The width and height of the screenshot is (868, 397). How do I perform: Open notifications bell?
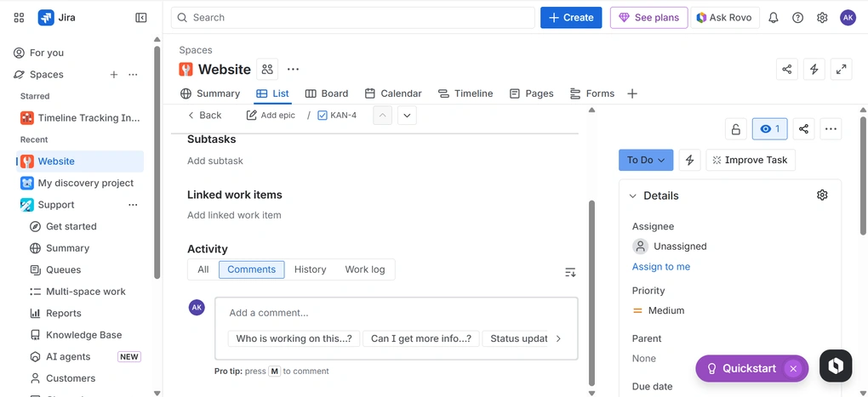point(774,18)
